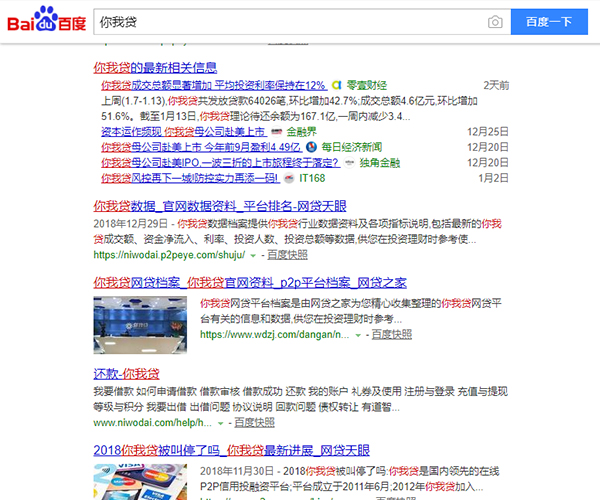Screen dimensions: 600x500
Task: Click the Baidu logo
Action: 47,22
